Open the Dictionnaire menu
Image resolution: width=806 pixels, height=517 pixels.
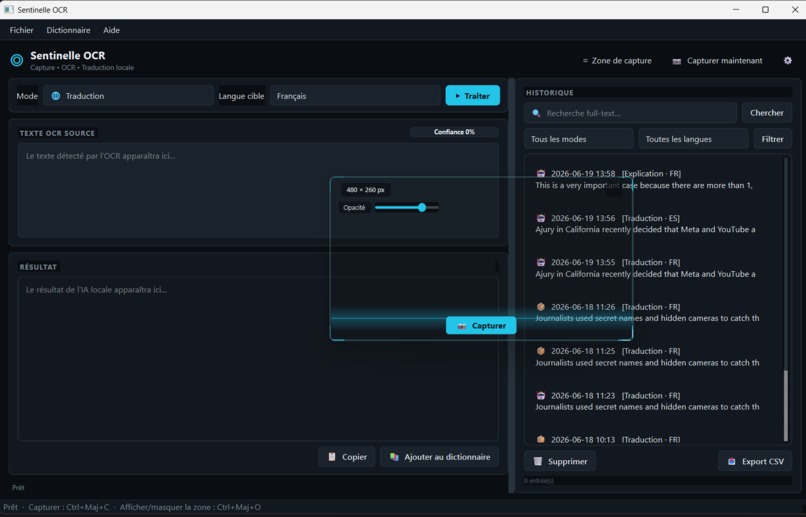68,30
